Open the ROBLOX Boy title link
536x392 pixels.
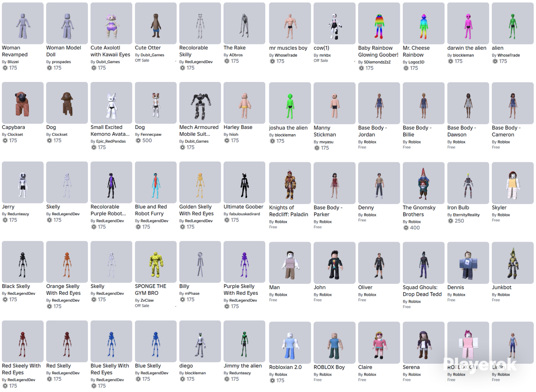pyautogui.click(x=329, y=367)
